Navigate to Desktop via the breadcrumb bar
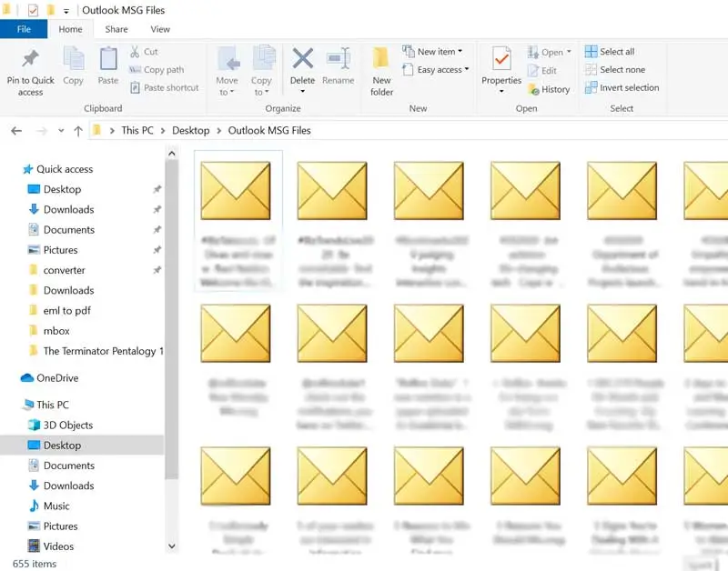 [x=190, y=130]
